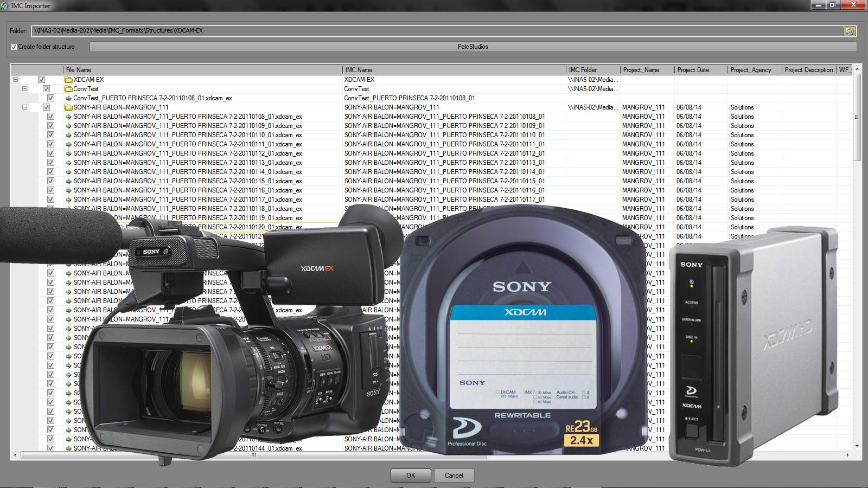The image size is (868, 488).
Task: Uncheck checkbox for 20110116_01.xdcam_ex file
Action: point(50,190)
